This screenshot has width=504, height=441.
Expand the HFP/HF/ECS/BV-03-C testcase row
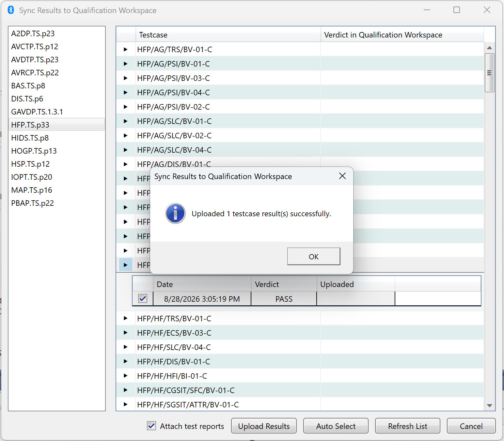click(x=126, y=333)
